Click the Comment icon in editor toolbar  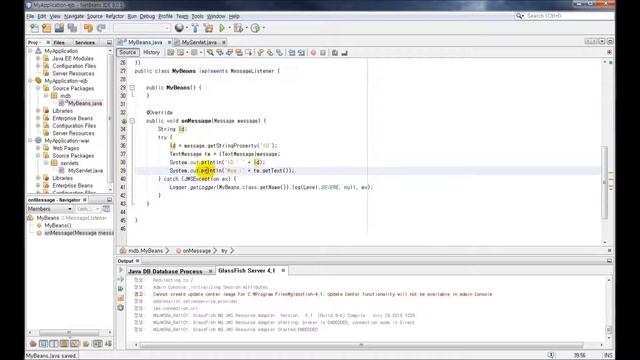click(x=335, y=53)
